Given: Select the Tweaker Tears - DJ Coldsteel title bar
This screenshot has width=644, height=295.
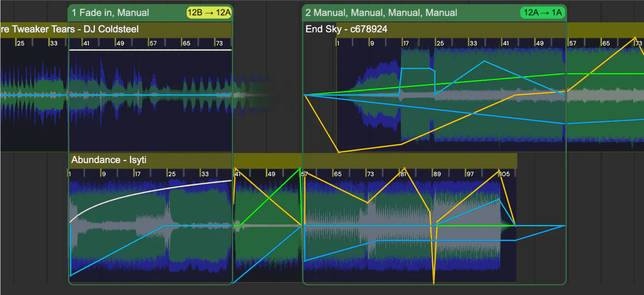Looking at the screenshot, I should coord(69,29).
